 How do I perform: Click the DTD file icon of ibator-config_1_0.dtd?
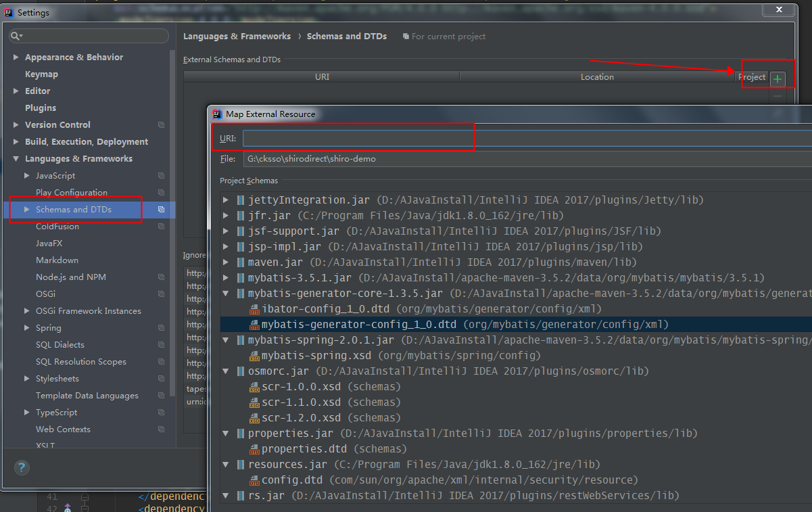point(254,309)
